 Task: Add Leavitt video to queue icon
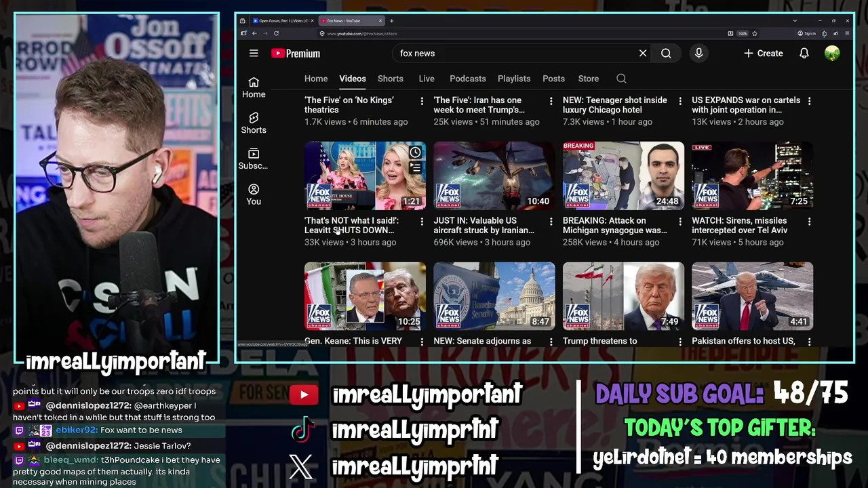(x=415, y=167)
